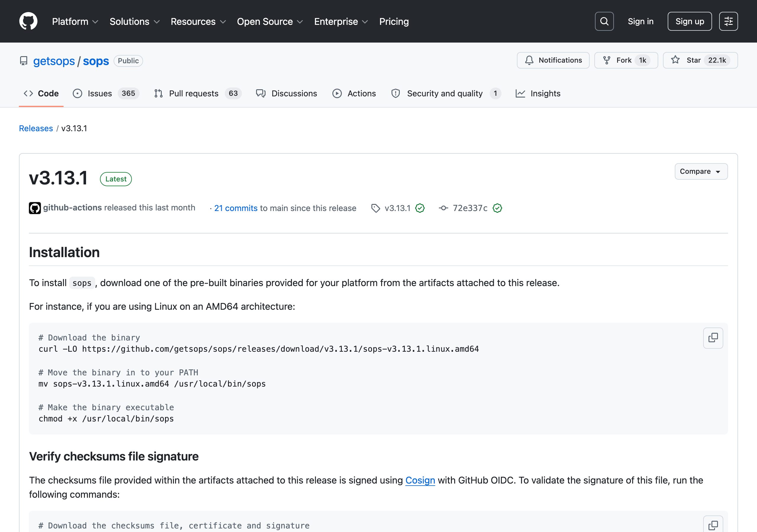
Task: View the Insights tab
Action: [x=538, y=94]
